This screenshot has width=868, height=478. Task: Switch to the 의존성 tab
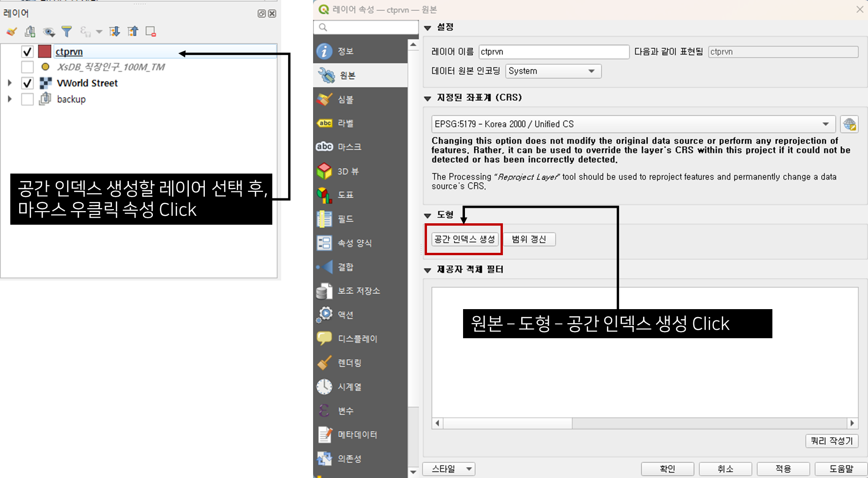tap(360, 459)
